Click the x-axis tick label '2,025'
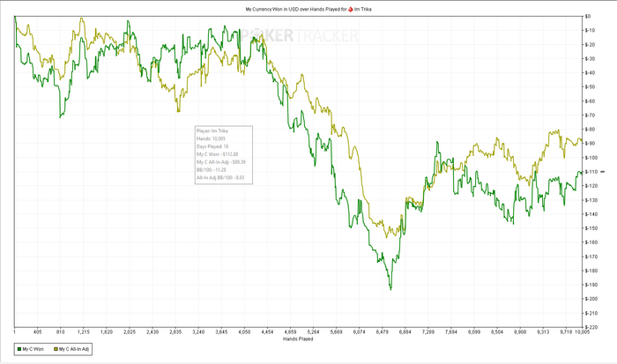617x364 pixels. pos(130,332)
